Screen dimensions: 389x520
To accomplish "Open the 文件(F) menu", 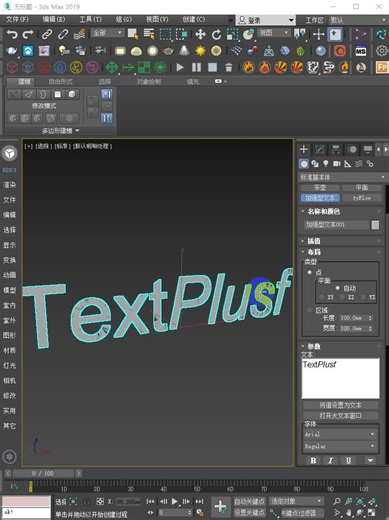I will pos(17,19).
